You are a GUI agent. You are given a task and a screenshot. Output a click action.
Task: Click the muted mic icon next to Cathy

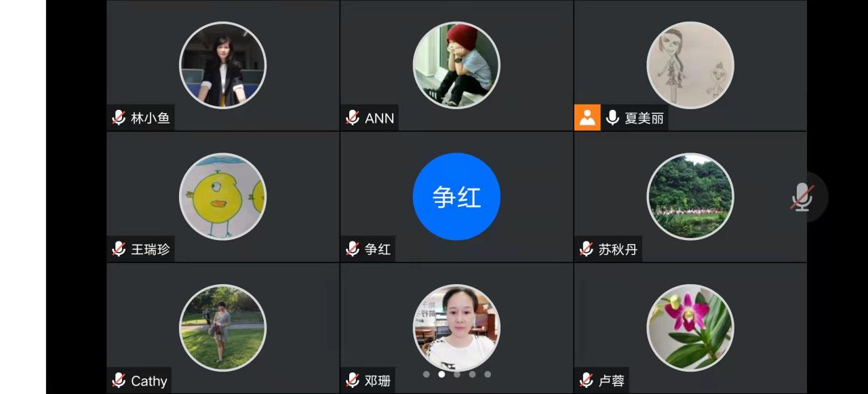[119, 380]
